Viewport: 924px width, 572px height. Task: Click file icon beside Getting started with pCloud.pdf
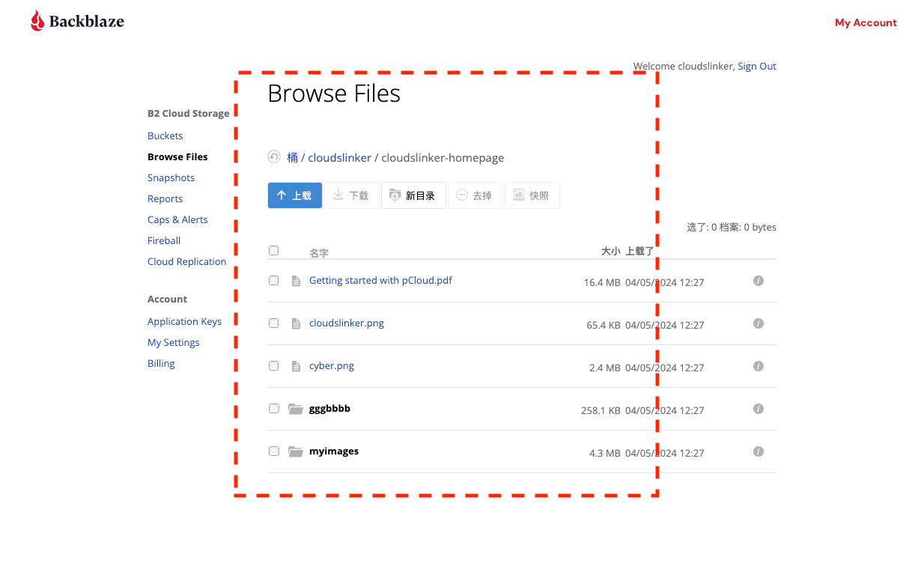296,281
